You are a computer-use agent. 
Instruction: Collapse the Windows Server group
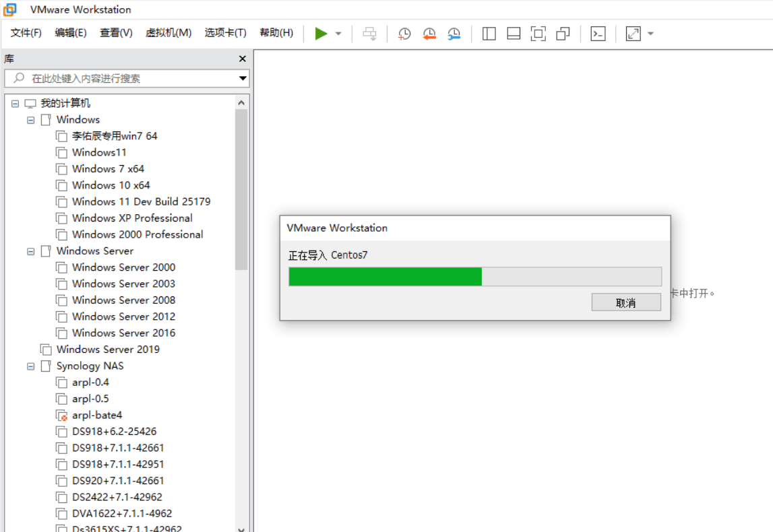point(30,251)
